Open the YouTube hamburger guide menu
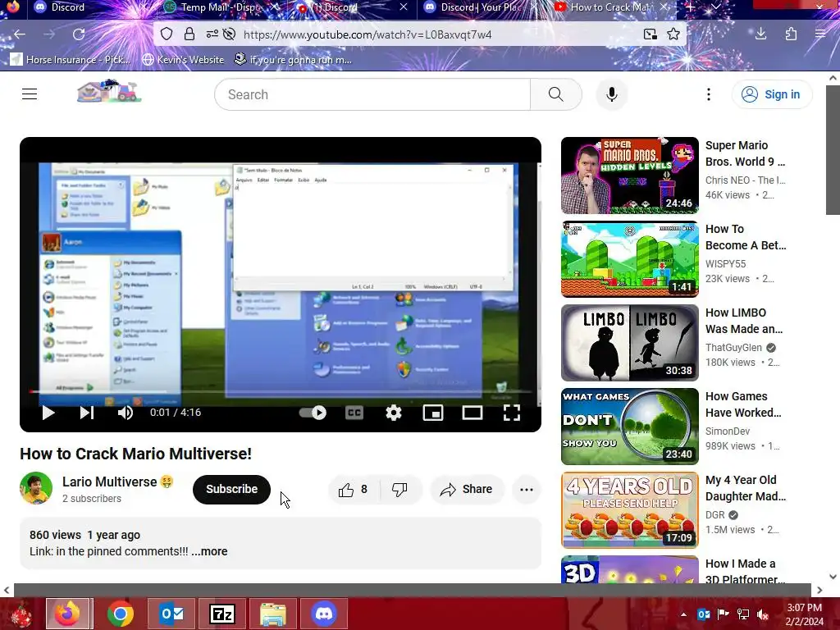This screenshot has height=630, width=840. pos(30,94)
